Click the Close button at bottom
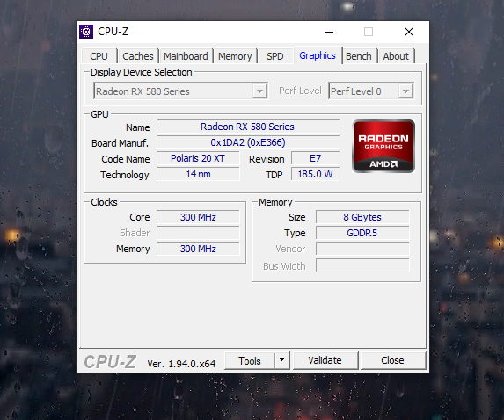Viewport: 504px width, 420px height. tap(392, 360)
